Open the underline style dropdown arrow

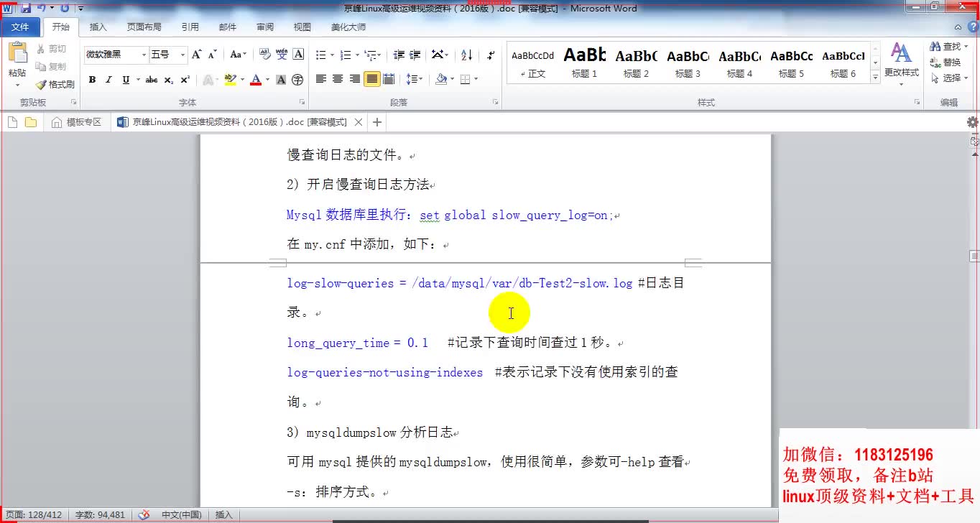click(x=137, y=80)
